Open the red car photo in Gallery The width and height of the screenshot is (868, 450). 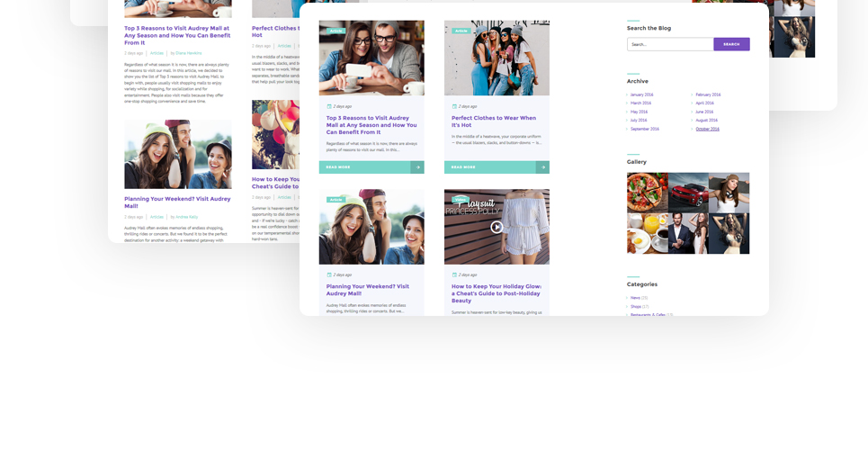[688, 193]
